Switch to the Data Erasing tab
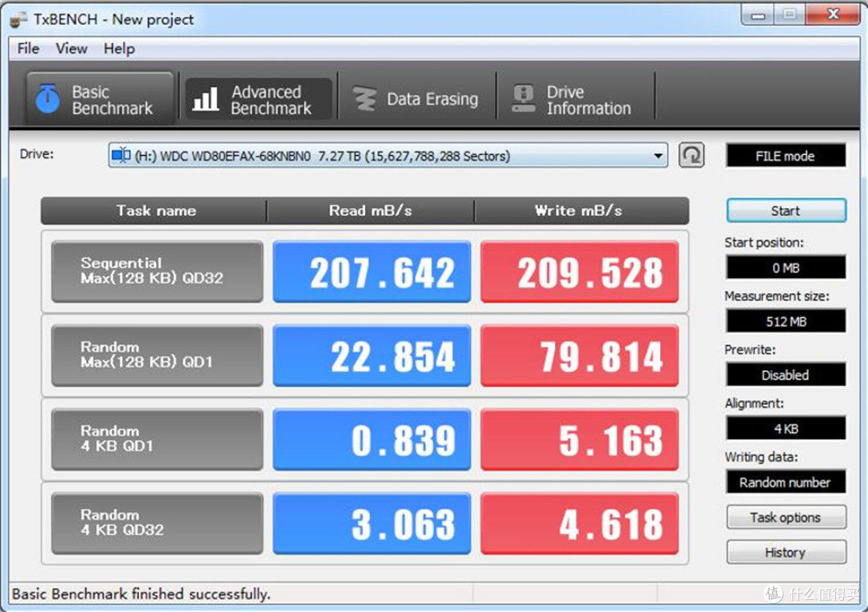Viewport: 868px width, 612px height. click(416, 100)
